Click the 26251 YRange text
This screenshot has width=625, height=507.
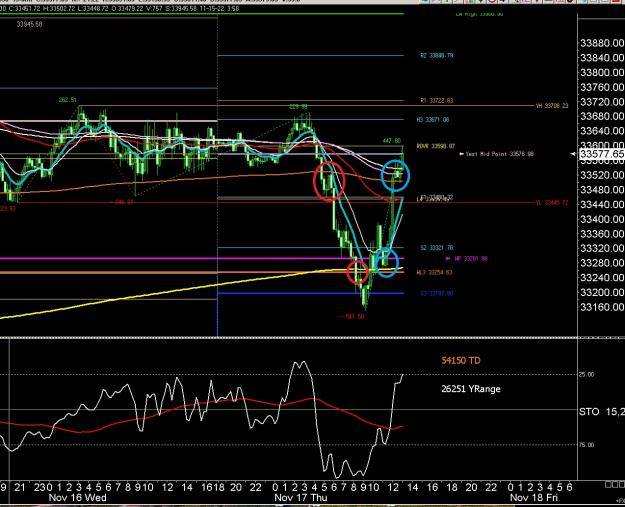tap(471, 389)
